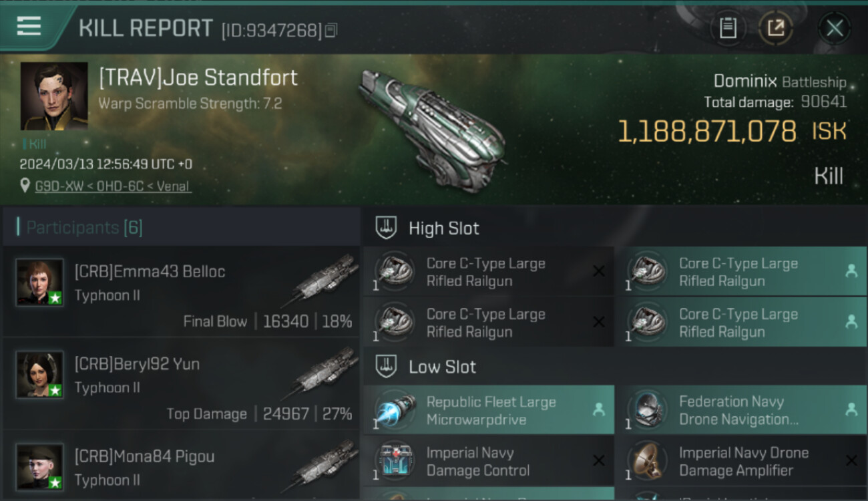Click the clipboard report icon
This screenshot has width=868, height=501.
pyautogui.click(x=728, y=28)
